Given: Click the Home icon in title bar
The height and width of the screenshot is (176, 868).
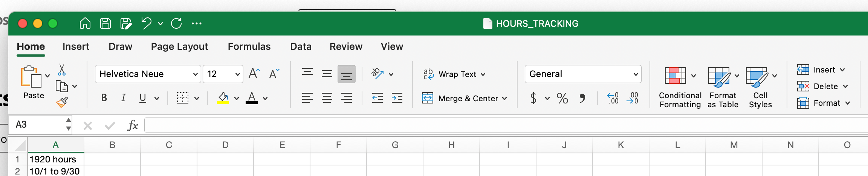Looking at the screenshot, I should 85,23.
